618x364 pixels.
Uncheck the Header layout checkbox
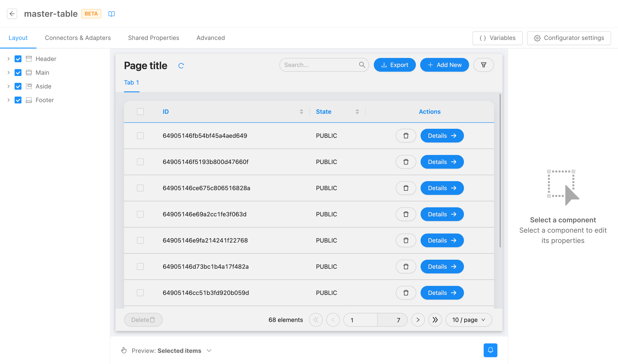click(18, 59)
